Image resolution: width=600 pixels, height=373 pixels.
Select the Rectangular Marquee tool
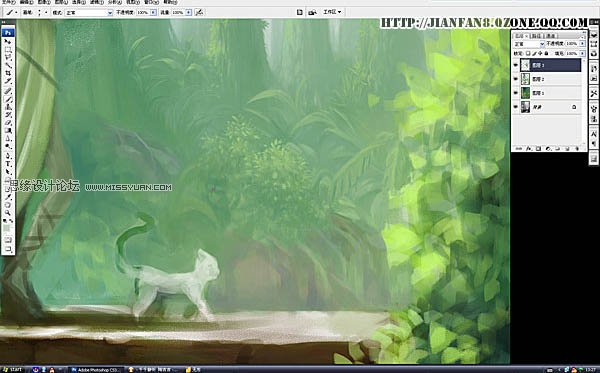click(8, 49)
